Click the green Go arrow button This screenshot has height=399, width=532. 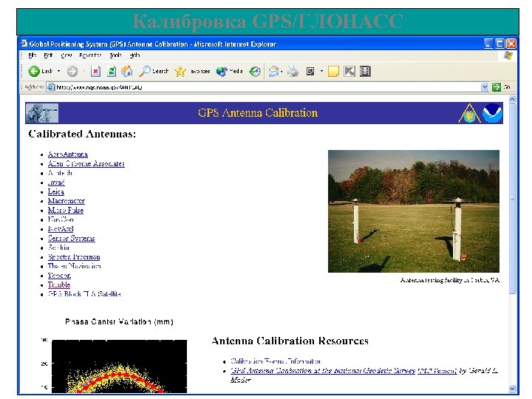pos(497,87)
